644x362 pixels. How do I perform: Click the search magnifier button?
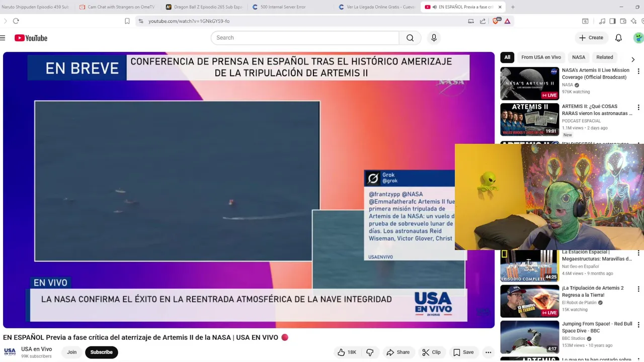410,38
